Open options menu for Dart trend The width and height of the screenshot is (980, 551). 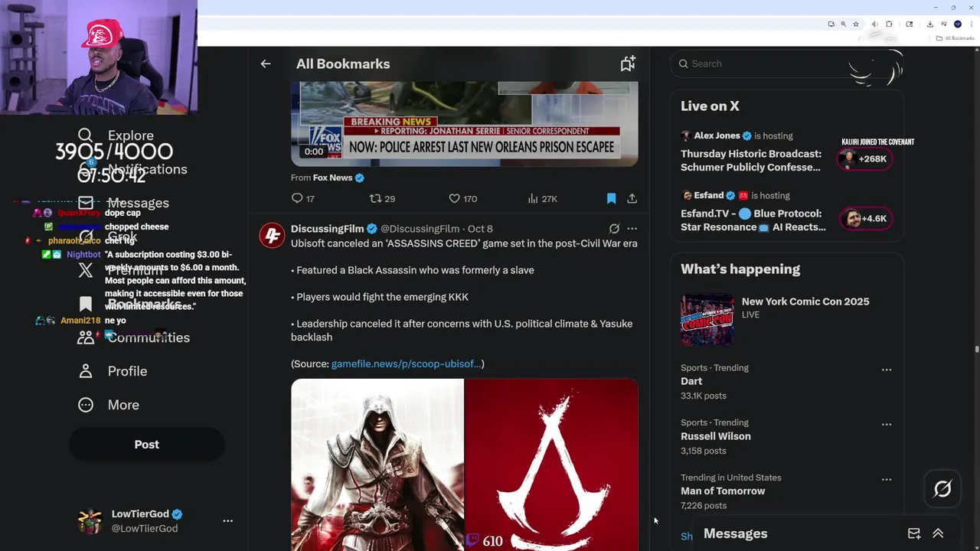(x=887, y=370)
